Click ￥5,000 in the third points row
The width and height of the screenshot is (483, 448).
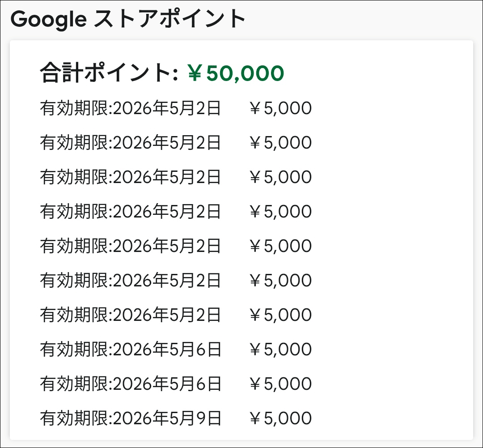pyautogui.click(x=280, y=177)
